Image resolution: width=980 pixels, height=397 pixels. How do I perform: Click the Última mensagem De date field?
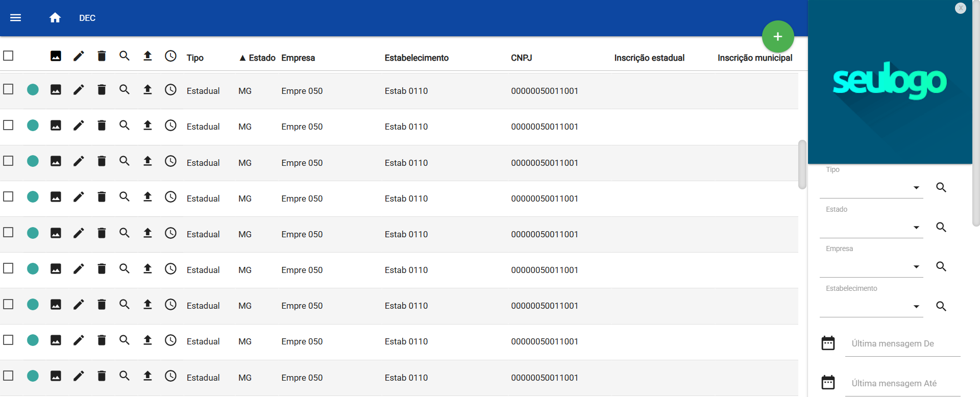coord(903,343)
